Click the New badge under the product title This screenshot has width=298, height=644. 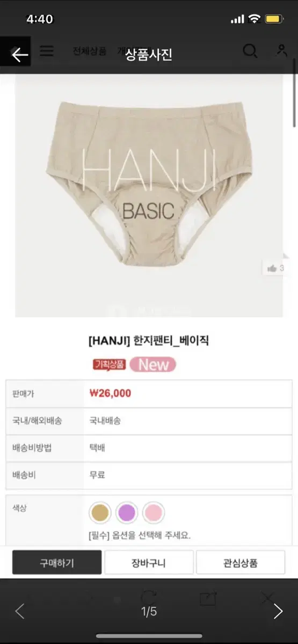pos(152,364)
